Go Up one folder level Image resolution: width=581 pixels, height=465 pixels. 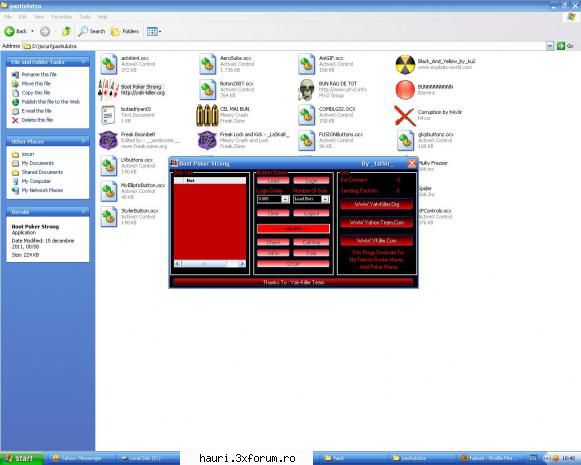click(66, 31)
